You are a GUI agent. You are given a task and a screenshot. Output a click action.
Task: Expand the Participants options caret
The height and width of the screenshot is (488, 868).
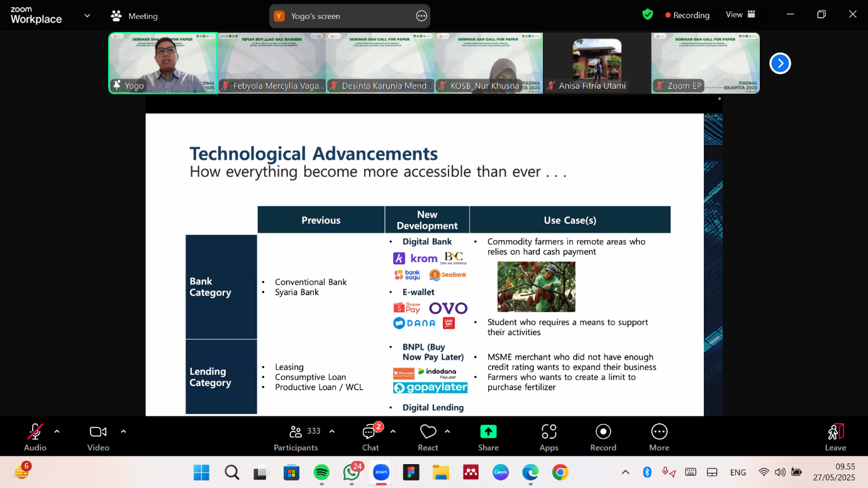tap(332, 431)
